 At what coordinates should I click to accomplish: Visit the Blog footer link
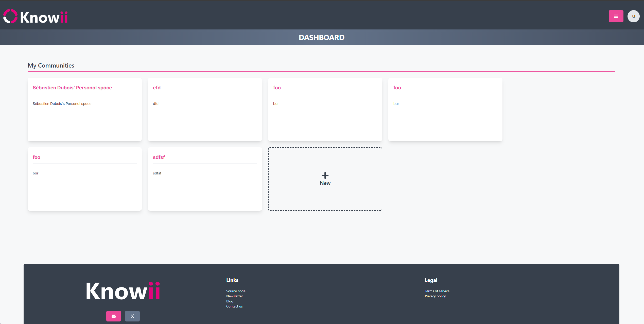point(230,301)
